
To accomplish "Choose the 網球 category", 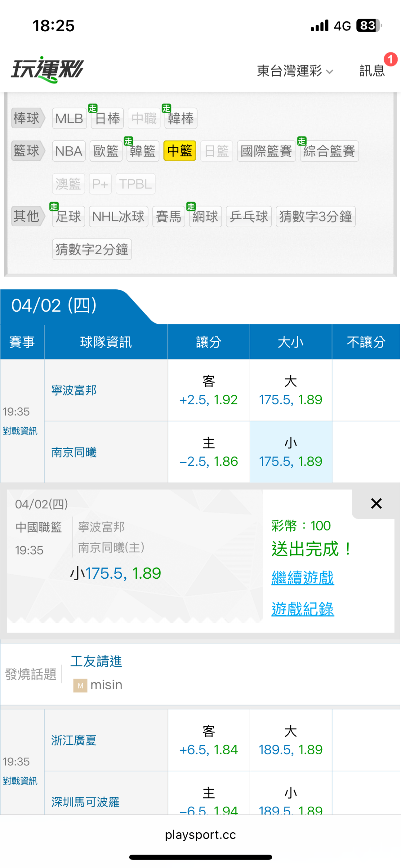I will (x=205, y=217).
